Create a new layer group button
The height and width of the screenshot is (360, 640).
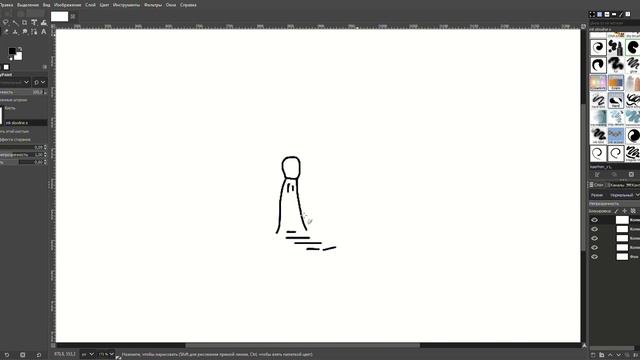pos(602,355)
